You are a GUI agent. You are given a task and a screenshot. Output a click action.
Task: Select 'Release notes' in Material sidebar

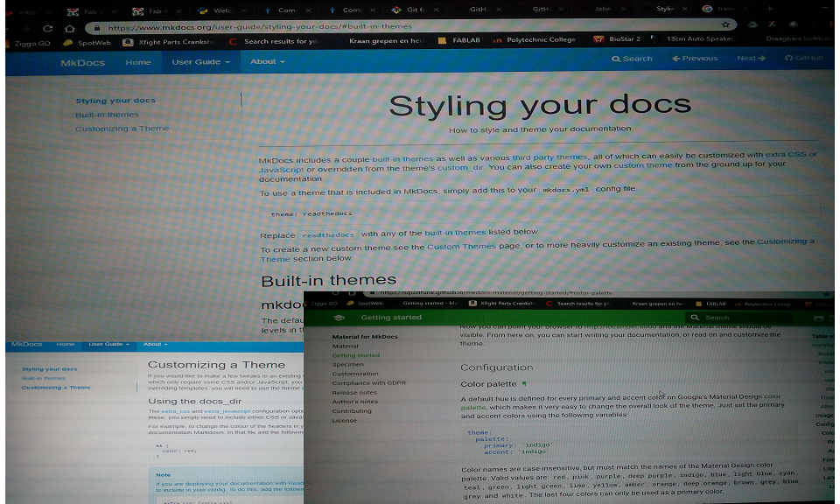354,393
